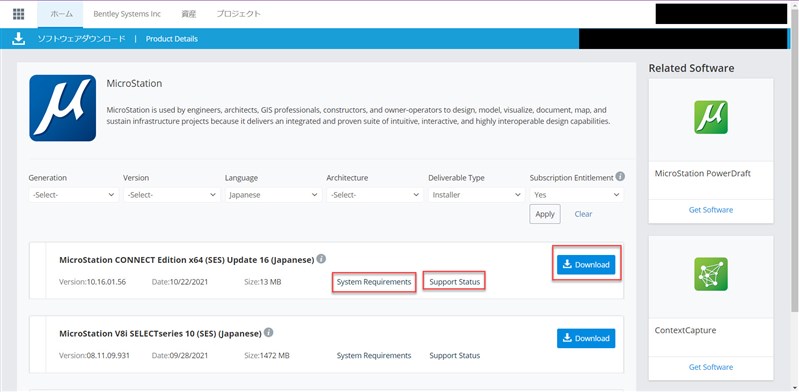Show info for CONNECT Edition Update 16
Screen dimensions: 799x392
(321, 259)
